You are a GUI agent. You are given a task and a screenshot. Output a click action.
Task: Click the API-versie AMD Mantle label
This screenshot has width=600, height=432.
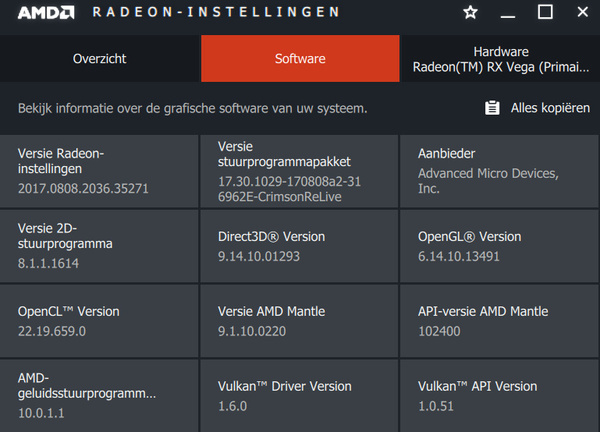[483, 311]
